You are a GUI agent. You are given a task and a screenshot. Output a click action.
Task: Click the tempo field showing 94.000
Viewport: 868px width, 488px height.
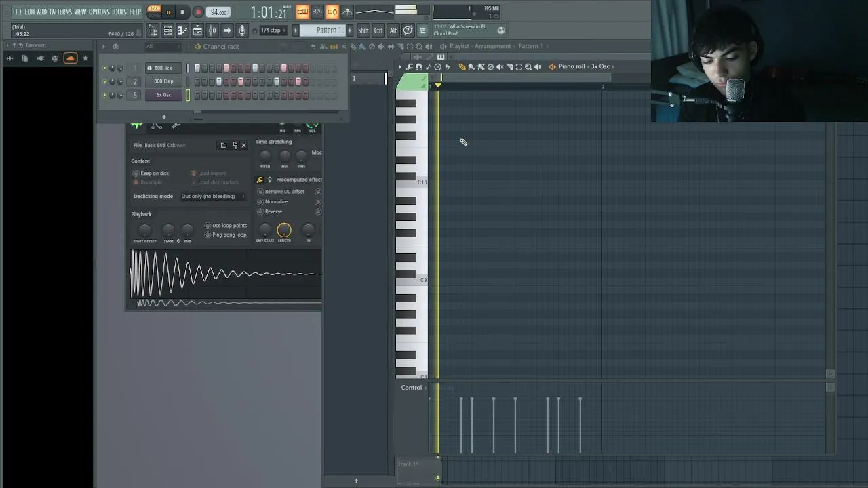point(218,12)
